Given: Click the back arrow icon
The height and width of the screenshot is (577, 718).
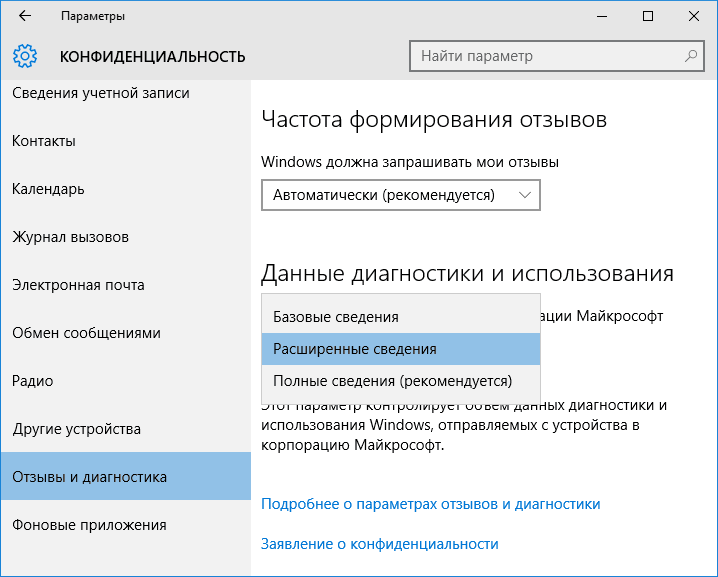Looking at the screenshot, I should coord(24,17).
